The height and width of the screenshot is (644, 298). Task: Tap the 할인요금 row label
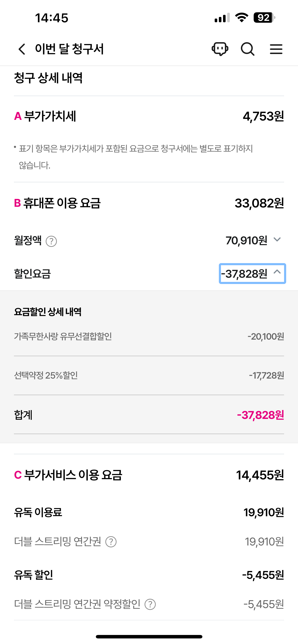(32, 274)
